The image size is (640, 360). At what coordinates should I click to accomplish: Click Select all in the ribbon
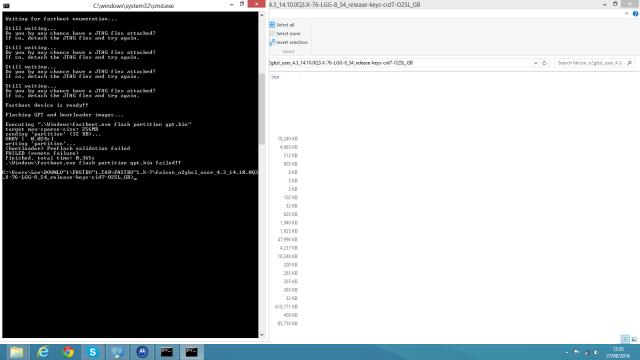click(282, 25)
